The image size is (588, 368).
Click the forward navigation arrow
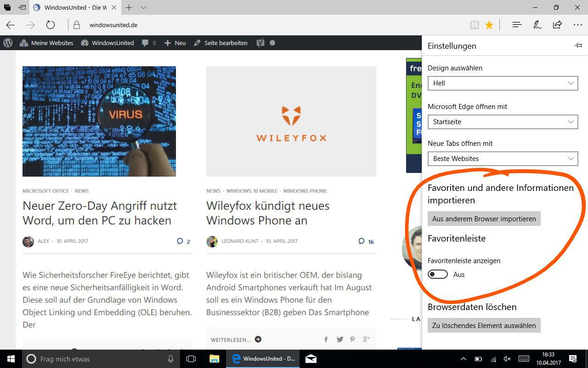[30, 25]
